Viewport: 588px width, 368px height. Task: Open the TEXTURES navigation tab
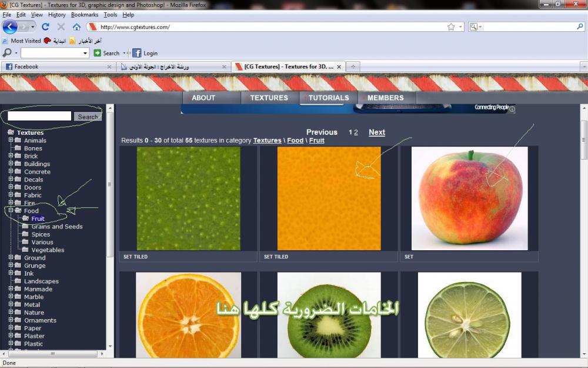coord(270,98)
